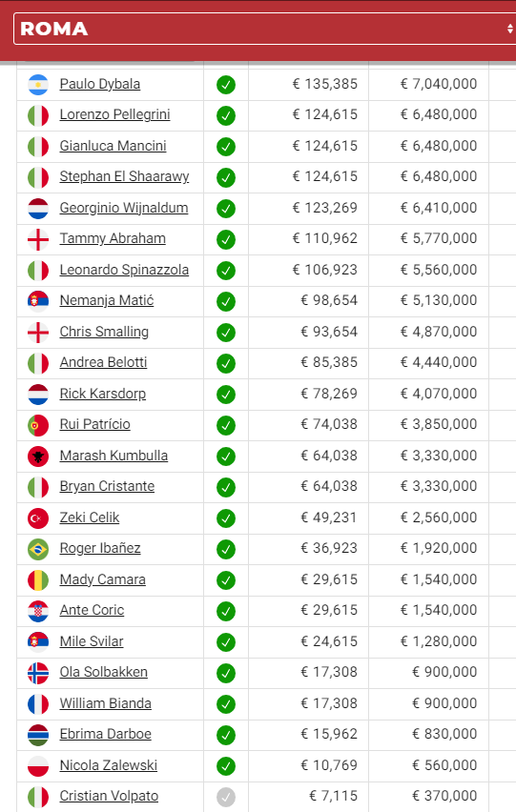Click Andrea Belotti weekly wage € 85,385

[x=329, y=362]
